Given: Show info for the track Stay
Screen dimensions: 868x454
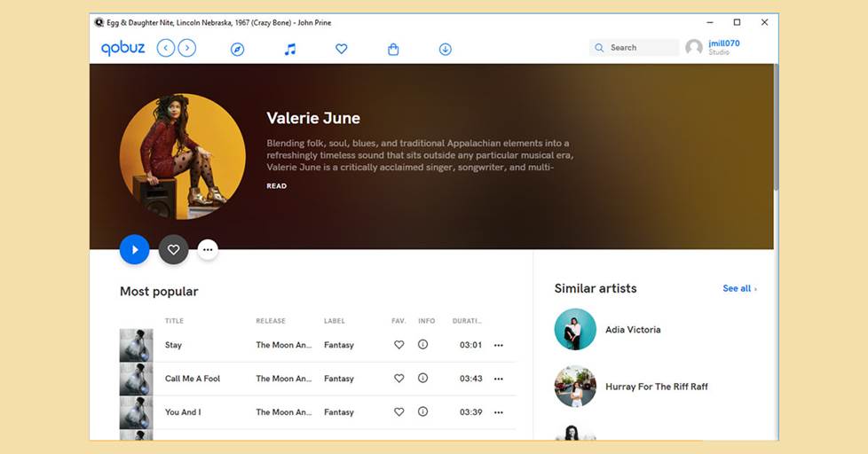Looking at the screenshot, I should 423,345.
